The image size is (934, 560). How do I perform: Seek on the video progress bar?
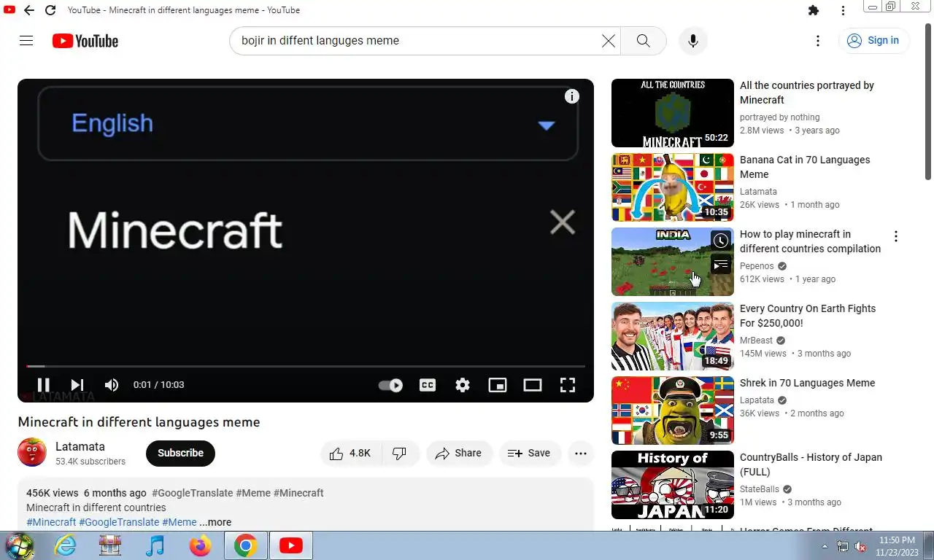pos(306,366)
